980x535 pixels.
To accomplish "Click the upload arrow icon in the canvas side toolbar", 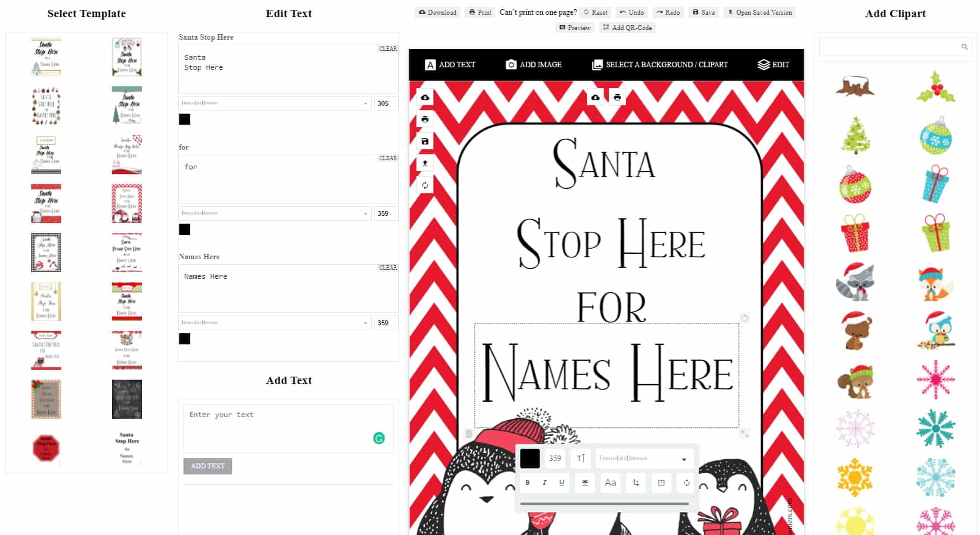I will 425,163.
